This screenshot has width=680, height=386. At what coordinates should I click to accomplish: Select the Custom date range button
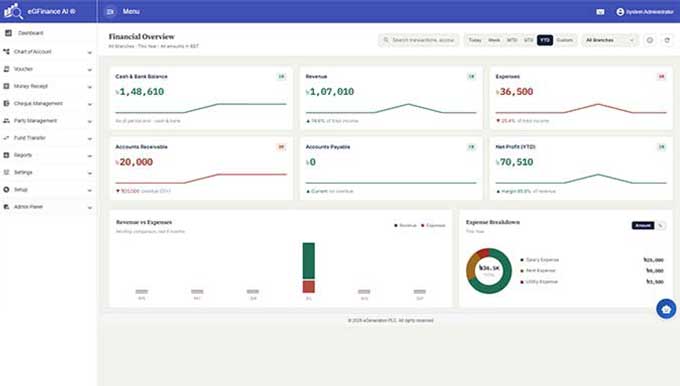(565, 40)
